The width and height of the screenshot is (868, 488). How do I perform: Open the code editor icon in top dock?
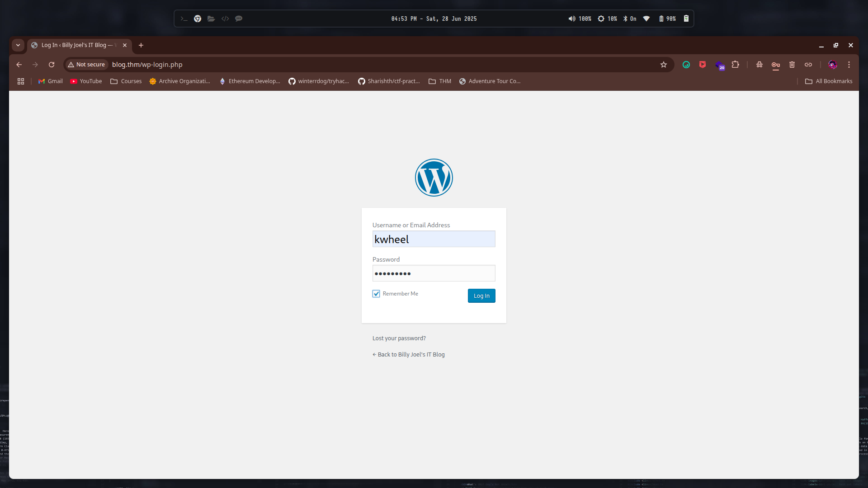click(225, 19)
